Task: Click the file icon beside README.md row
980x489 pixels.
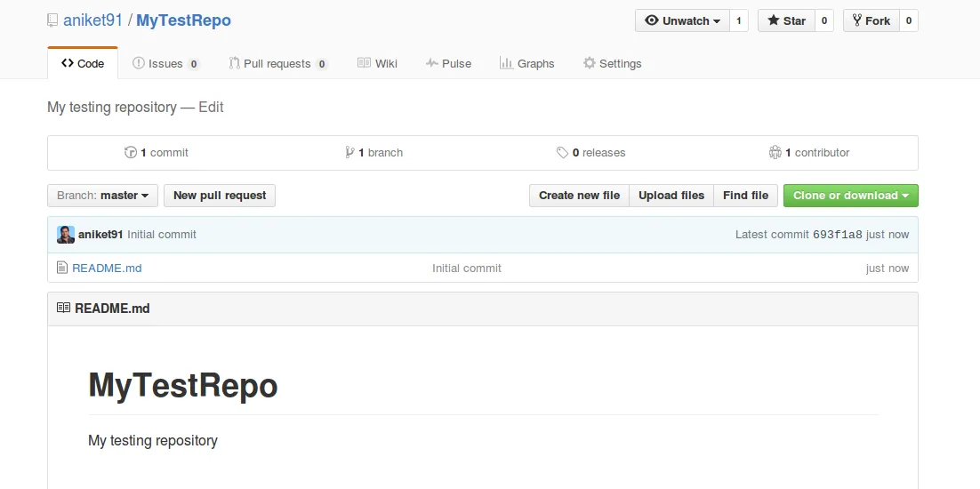Action: [x=62, y=268]
